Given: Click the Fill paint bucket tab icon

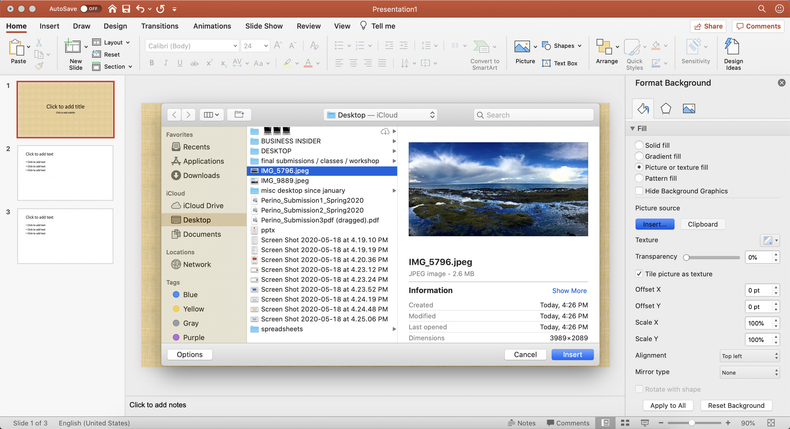Looking at the screenshot, I should point(643,108).
